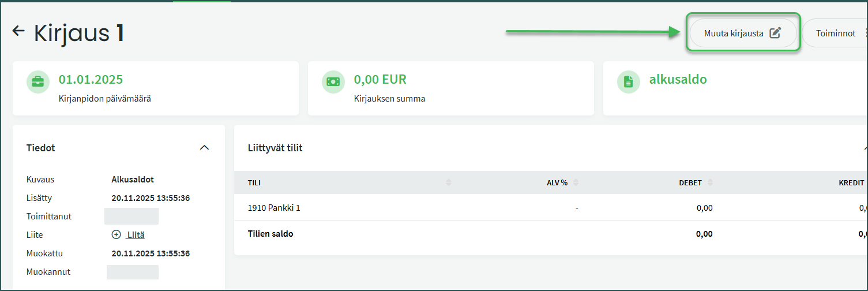Sort by the DEBET column arrows

(710, 182)
